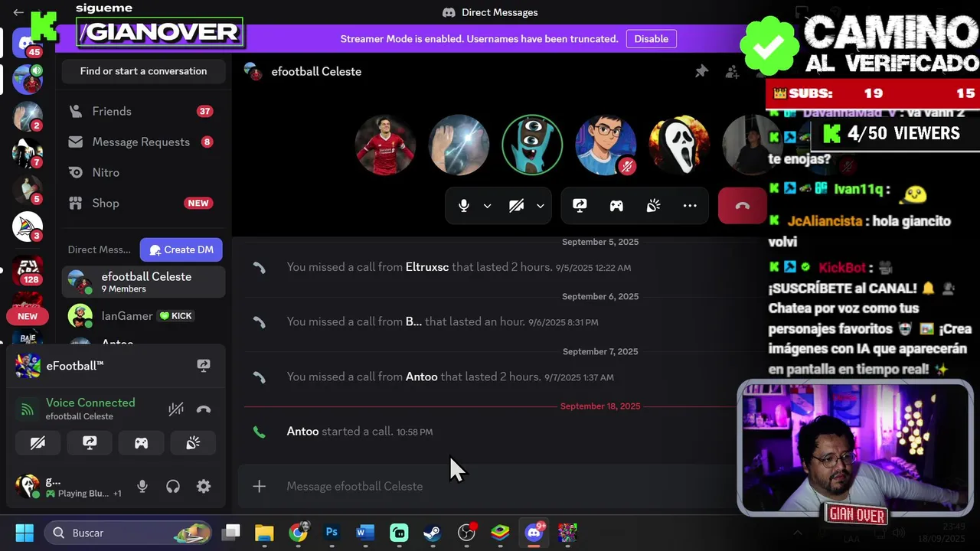Select server icon with 128 badge
The width and height of the screenshot is (980, 551).
(28, 270)
